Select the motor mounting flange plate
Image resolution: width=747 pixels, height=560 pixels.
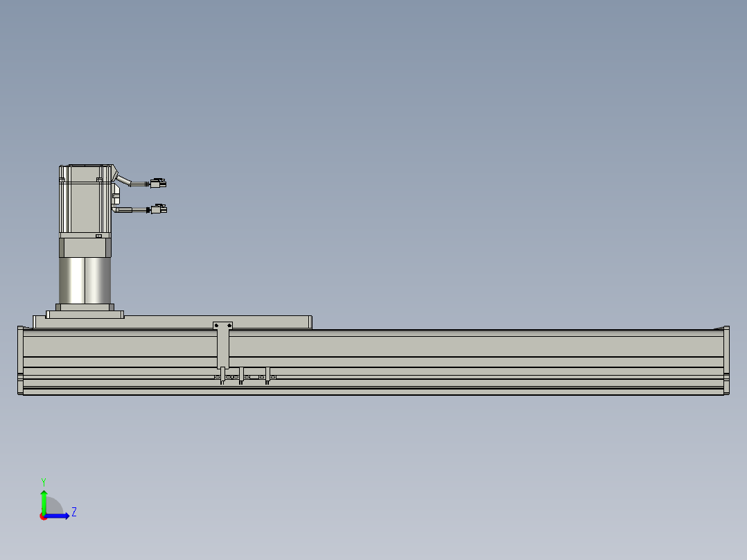(x=85, y=315)
